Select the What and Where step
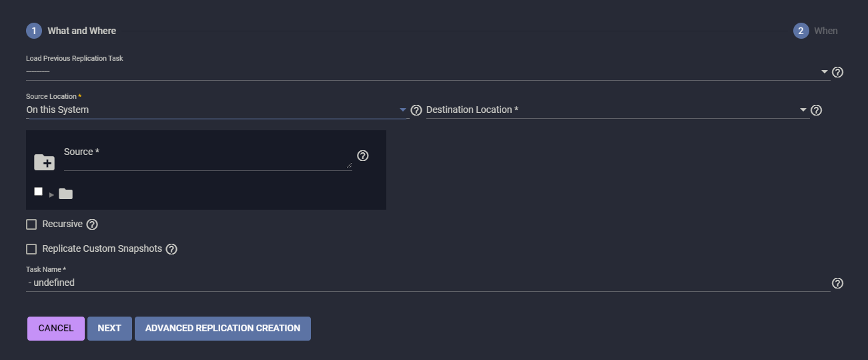This screenshot has height=360, width=868. click(71, 31)
